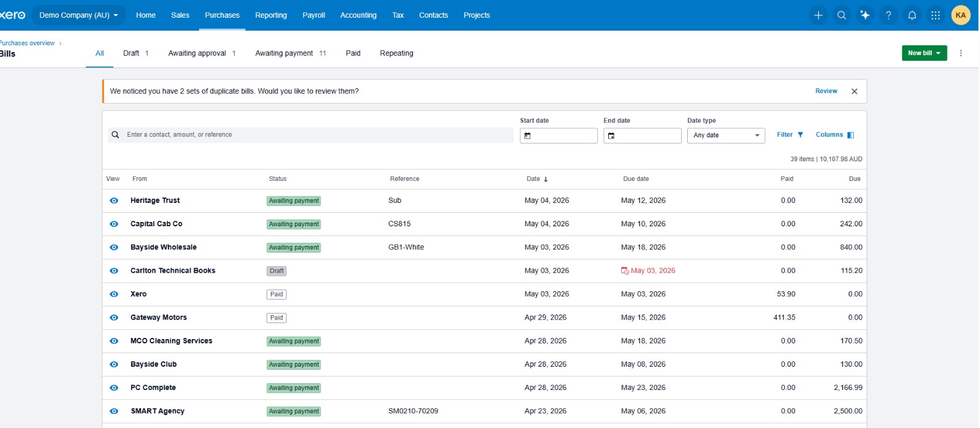Click the magnifier icon in the bills search

(x=115, y=135)
